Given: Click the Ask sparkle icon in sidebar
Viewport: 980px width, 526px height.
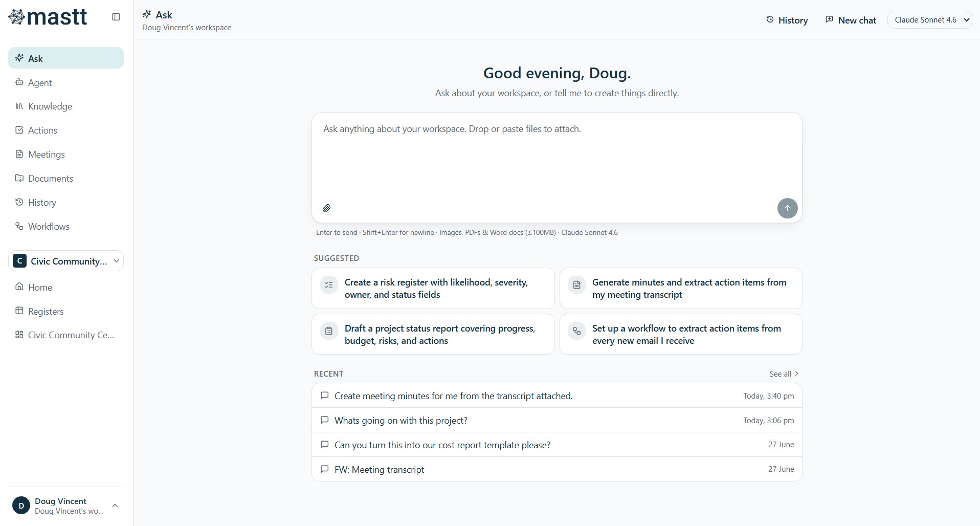Looking at the screenshot, I should pos(19,58).
